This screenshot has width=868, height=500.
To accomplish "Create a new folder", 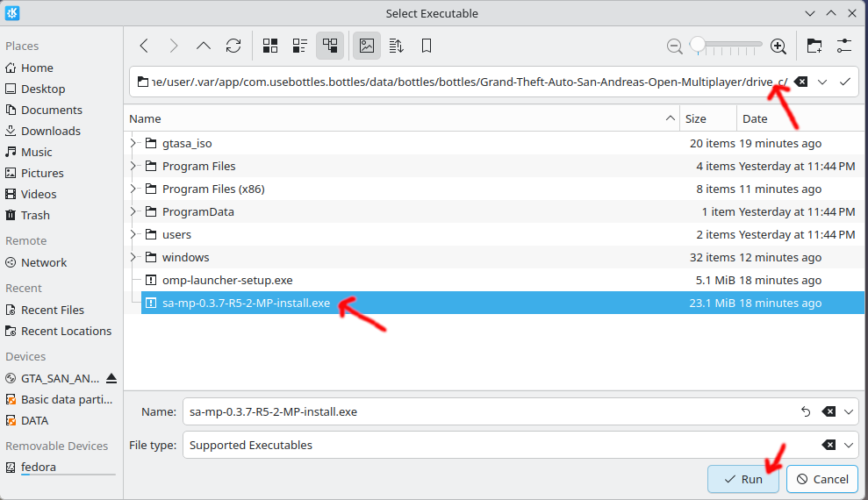I will [814, 46].
